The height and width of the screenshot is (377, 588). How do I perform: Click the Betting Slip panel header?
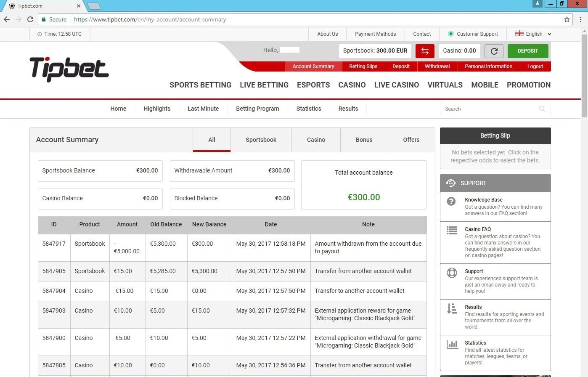tap(495, 135)
